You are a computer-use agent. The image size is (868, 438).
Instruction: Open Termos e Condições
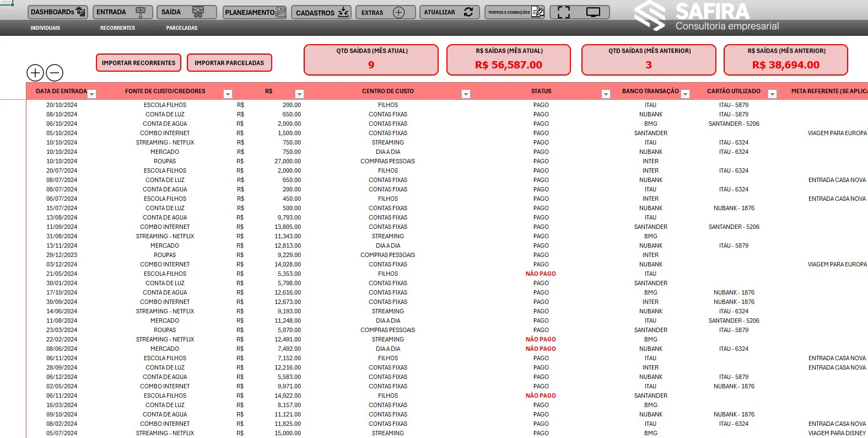(x=515, y=12)
